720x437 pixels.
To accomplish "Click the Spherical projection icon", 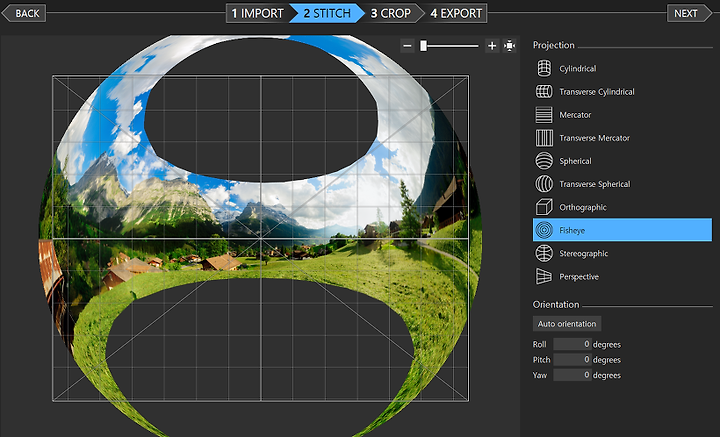I will [x=544, y=161].
